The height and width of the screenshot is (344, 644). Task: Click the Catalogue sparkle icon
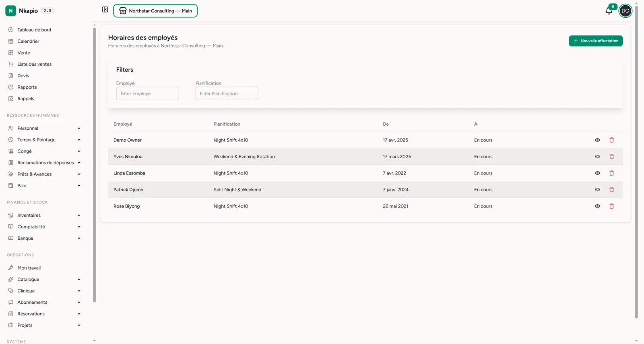tap(11, 280)
